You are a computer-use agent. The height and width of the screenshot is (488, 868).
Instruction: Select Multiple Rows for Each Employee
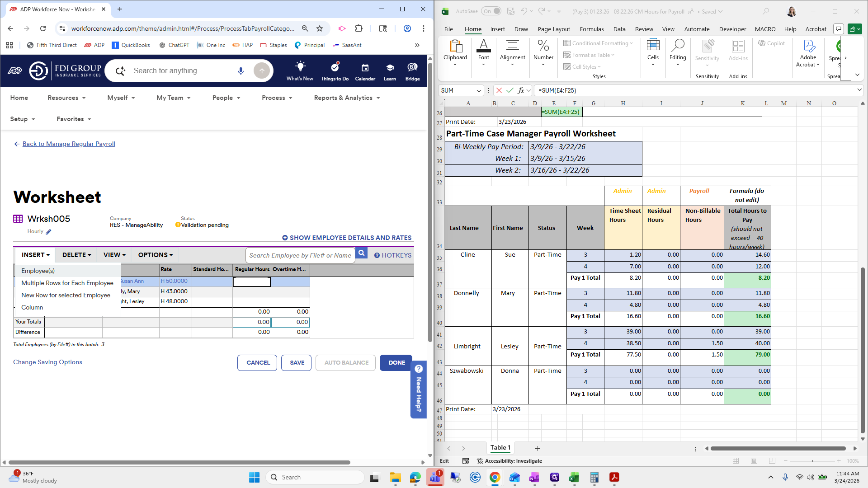pos(67,283)
